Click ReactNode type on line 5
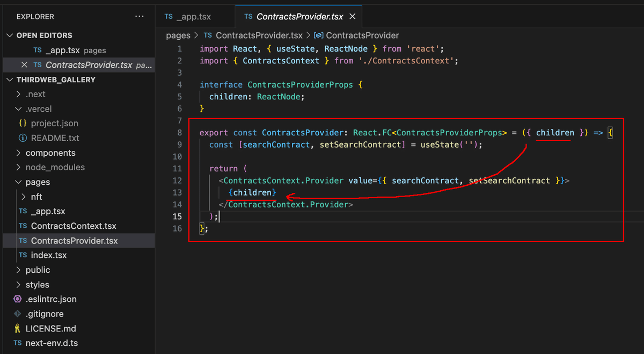The height and width of the screenshot is (354, 644). coord(279,97)
